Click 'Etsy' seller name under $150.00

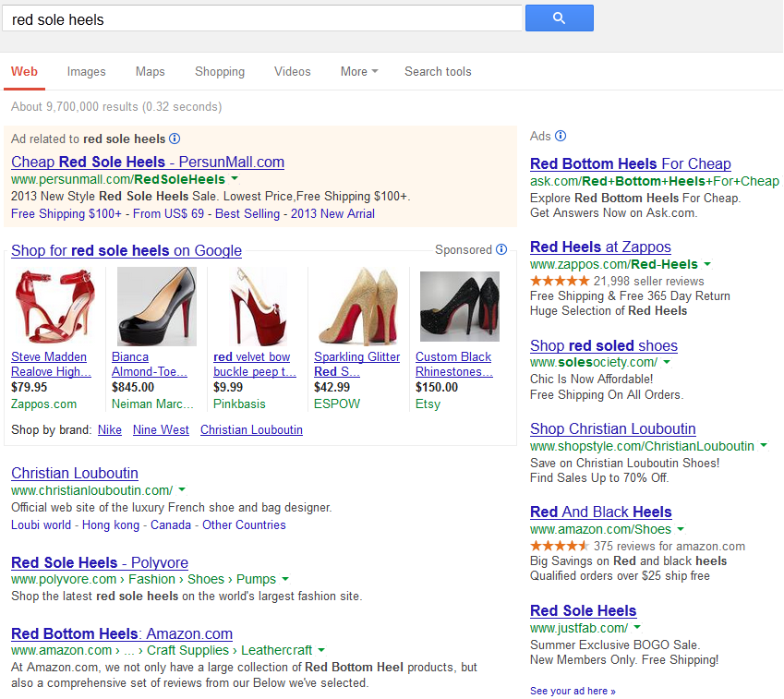(x=428, y=404)
